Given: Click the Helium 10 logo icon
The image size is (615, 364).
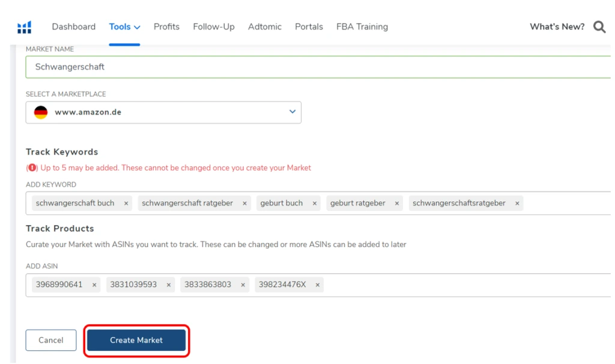Looking at the screenshot, I should click(x=24, y=27).
